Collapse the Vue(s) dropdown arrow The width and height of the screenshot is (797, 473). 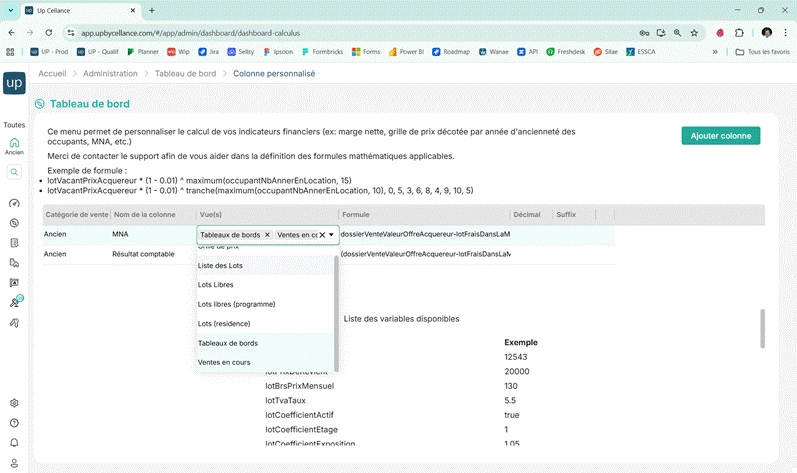pos(331,235)
